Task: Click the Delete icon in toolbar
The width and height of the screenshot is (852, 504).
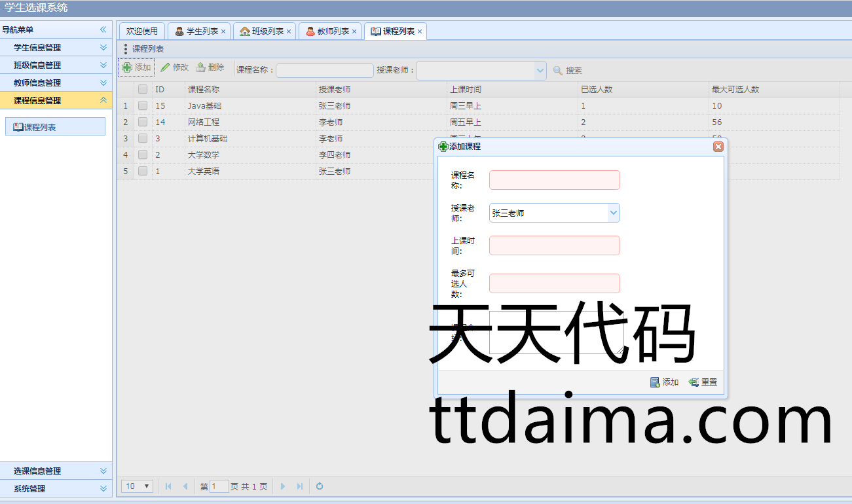Action: (x=201, y=67)
